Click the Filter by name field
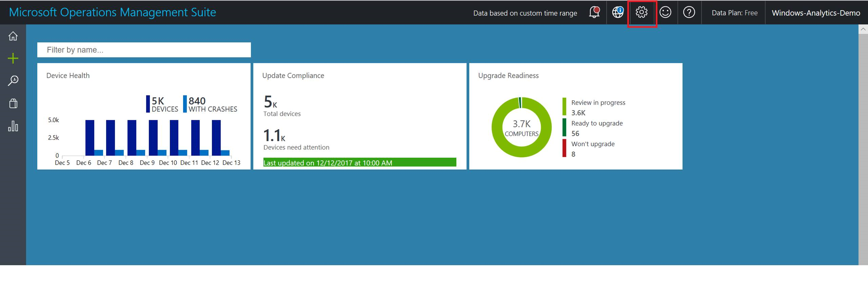 coord(144,50)
